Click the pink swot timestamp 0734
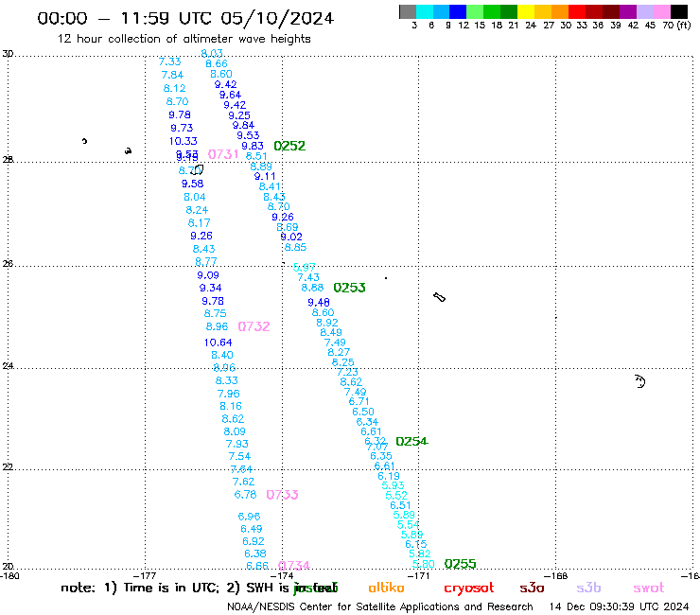 (x=294, y=566)
